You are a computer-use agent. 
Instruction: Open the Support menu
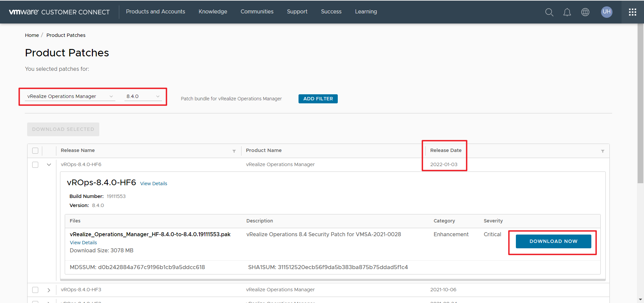click(x=297, y=11)
